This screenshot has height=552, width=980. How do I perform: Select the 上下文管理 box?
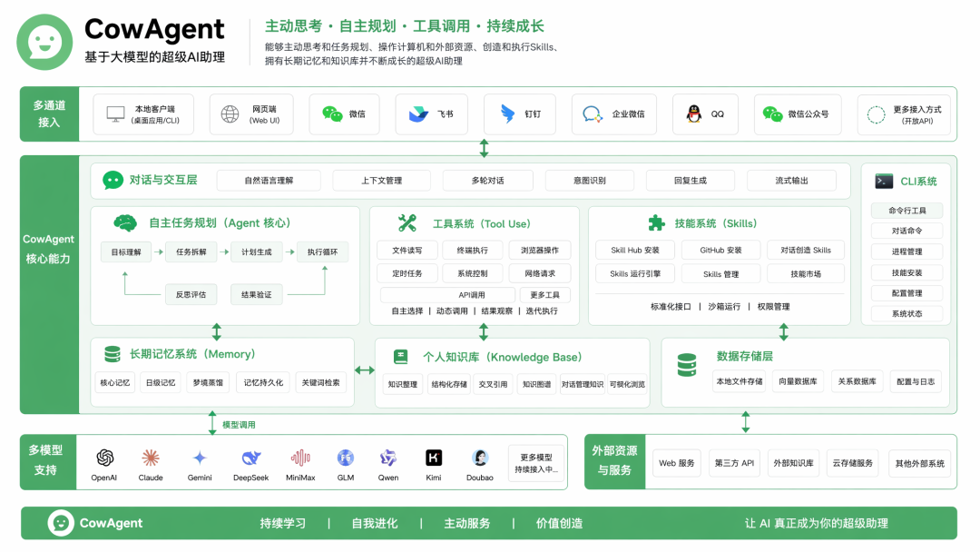point(381,181)
